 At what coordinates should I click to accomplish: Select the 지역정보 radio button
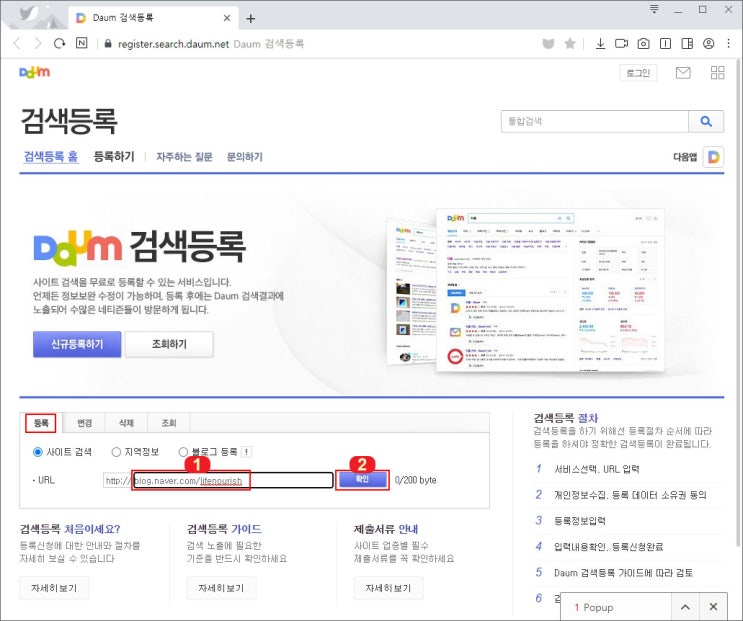click(x=116, y=452)
